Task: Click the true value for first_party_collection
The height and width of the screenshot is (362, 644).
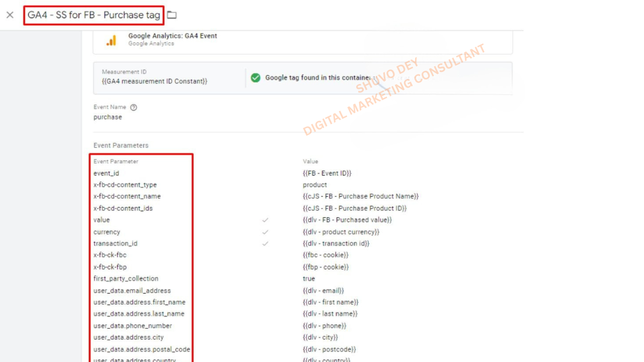Action: point(309,279)
